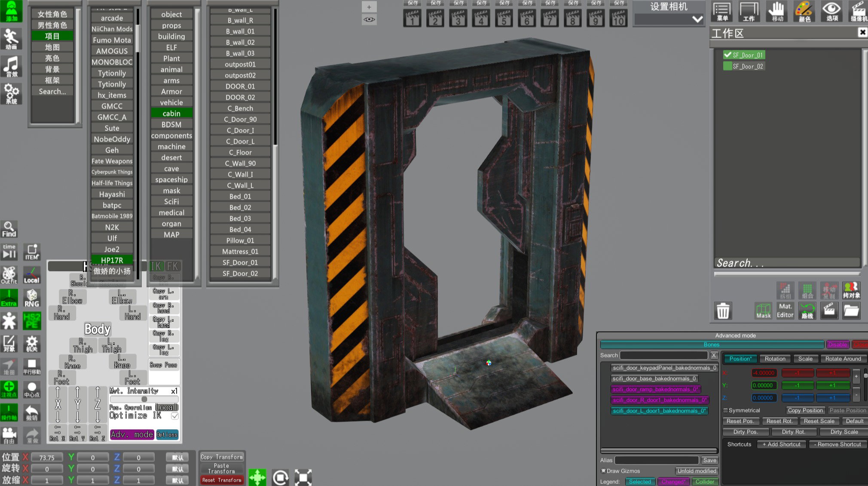The height and width of the screenshot is (486, 868).
Task: Expand the plus button above viewport
Action: 369,7
